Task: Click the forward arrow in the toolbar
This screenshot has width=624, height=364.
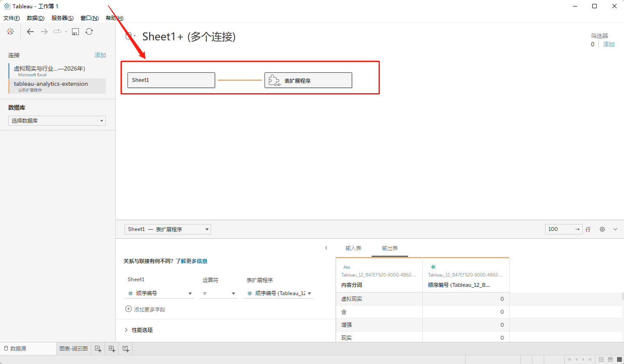Action: (x=44, y=31)
